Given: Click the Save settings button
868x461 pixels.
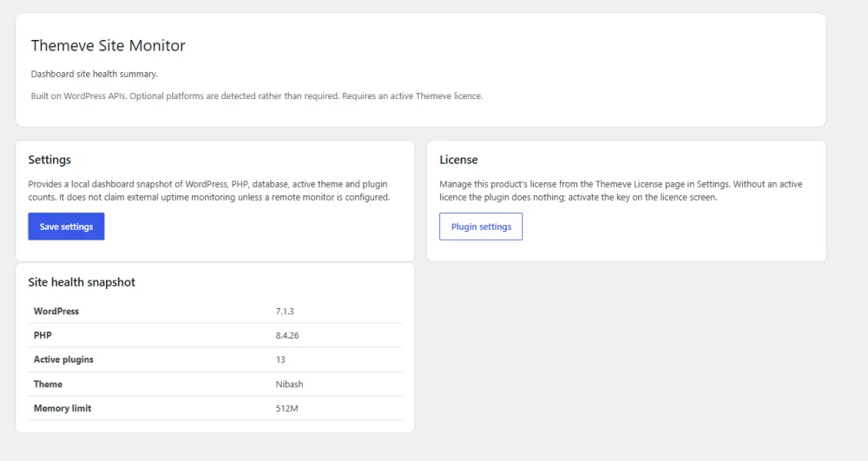Looking at the screenshot, I should pos(67,227).
